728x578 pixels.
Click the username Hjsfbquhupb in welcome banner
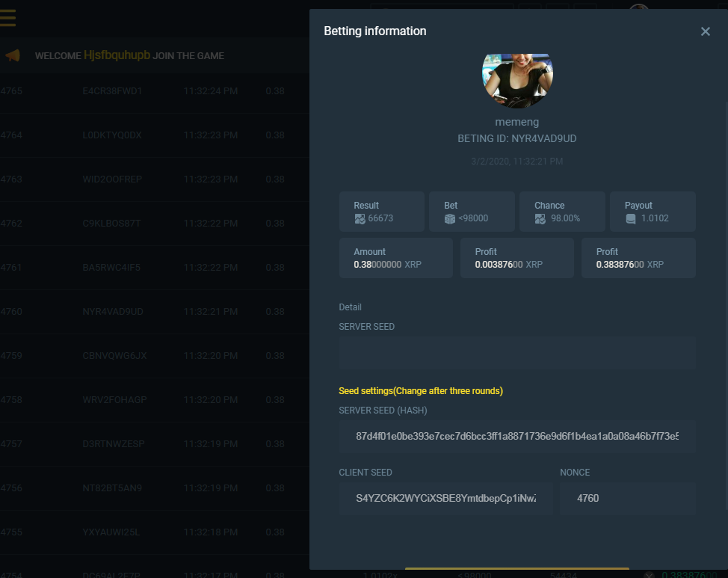click(x=117, y=55)
